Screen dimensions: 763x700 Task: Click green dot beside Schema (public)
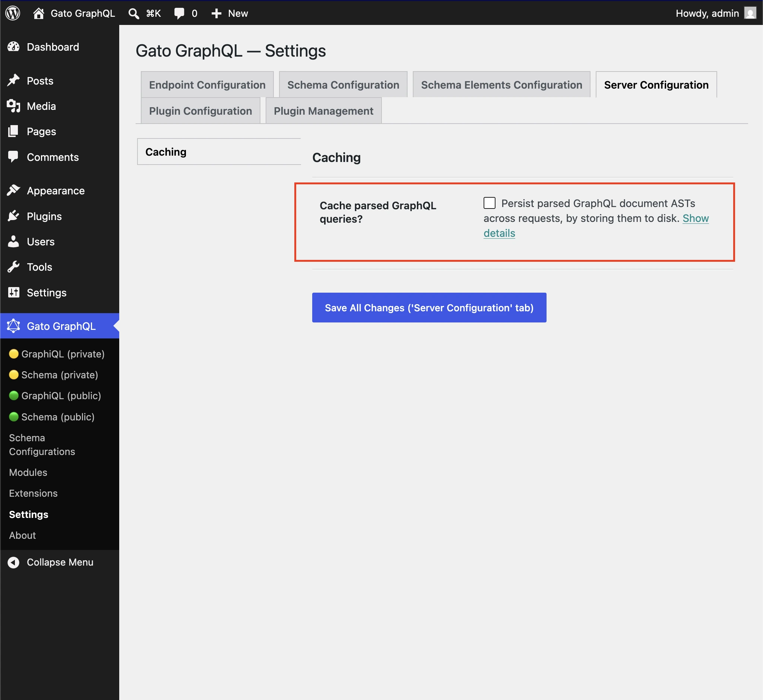[x=14, y=417]
